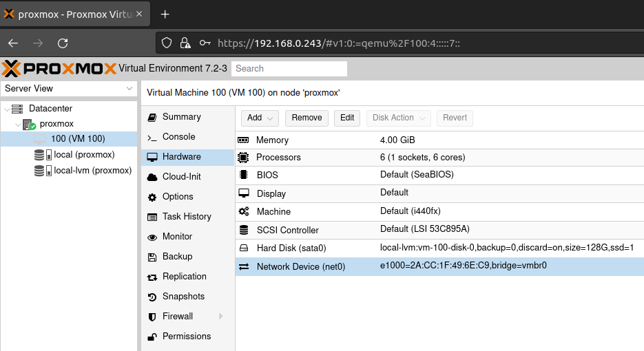644x351 pixels.
Task: Collapse the Datacenter tree node
Action: pyautogui.click(x=7, y=109)
